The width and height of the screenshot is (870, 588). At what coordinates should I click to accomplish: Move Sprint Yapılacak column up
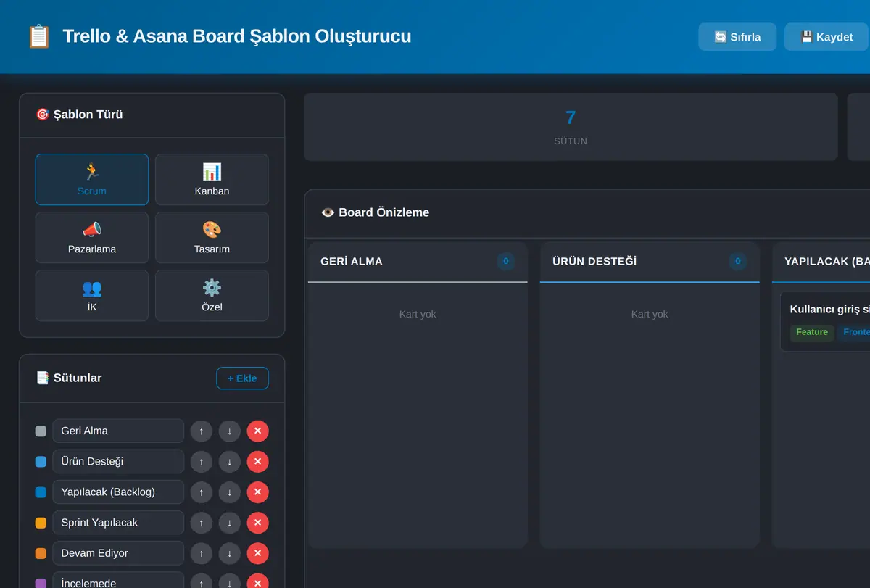[x=202, y=523]
